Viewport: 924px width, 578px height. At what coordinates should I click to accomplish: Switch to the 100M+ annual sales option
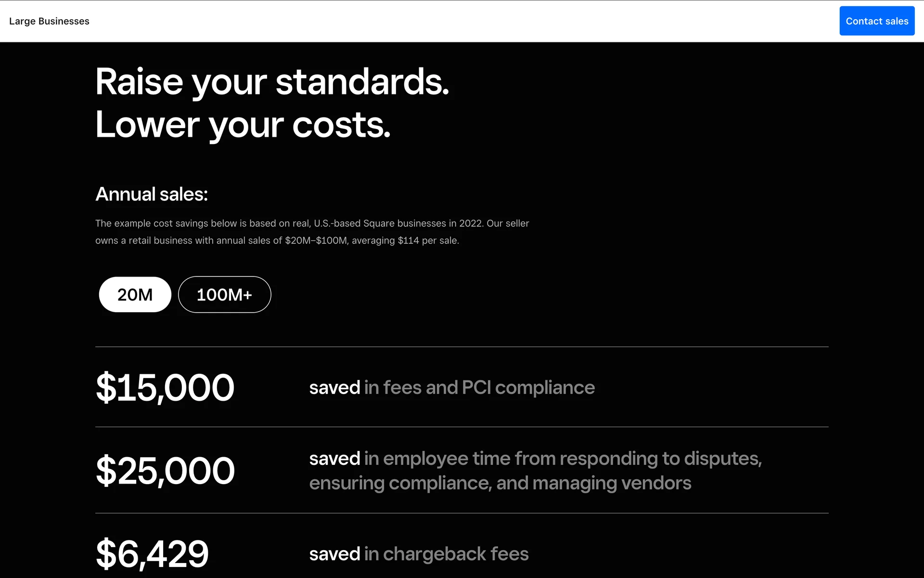point(224,294)
